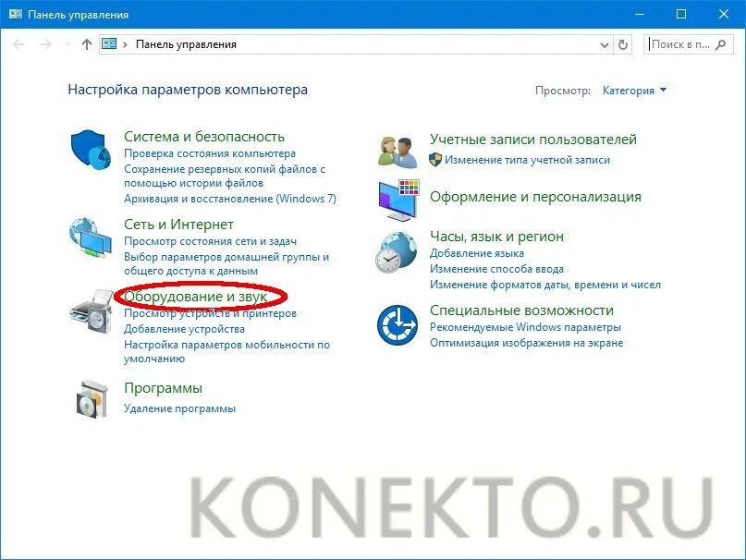Screen dimensions: 746x560
Task: Open the Programs disc box icon
Action: (92, 399)
